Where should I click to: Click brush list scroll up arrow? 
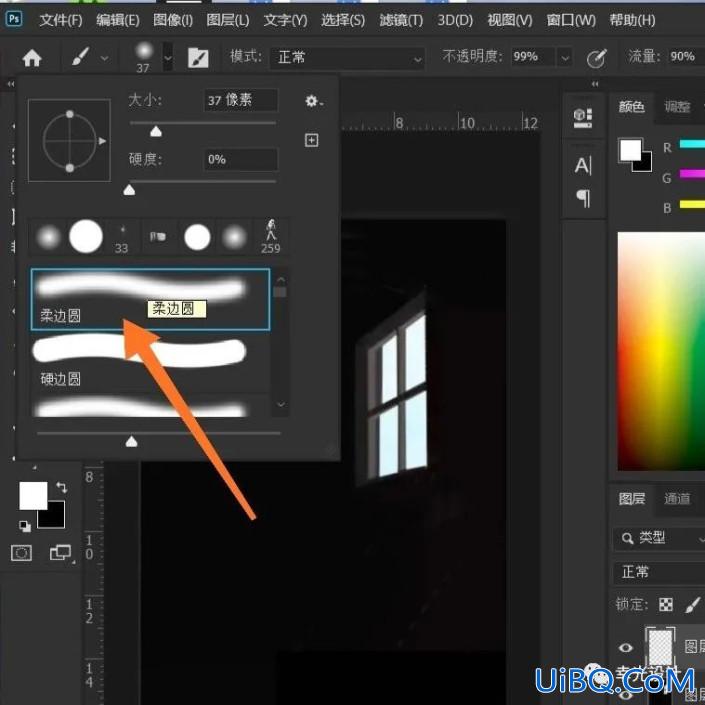[x=281, y=280]
